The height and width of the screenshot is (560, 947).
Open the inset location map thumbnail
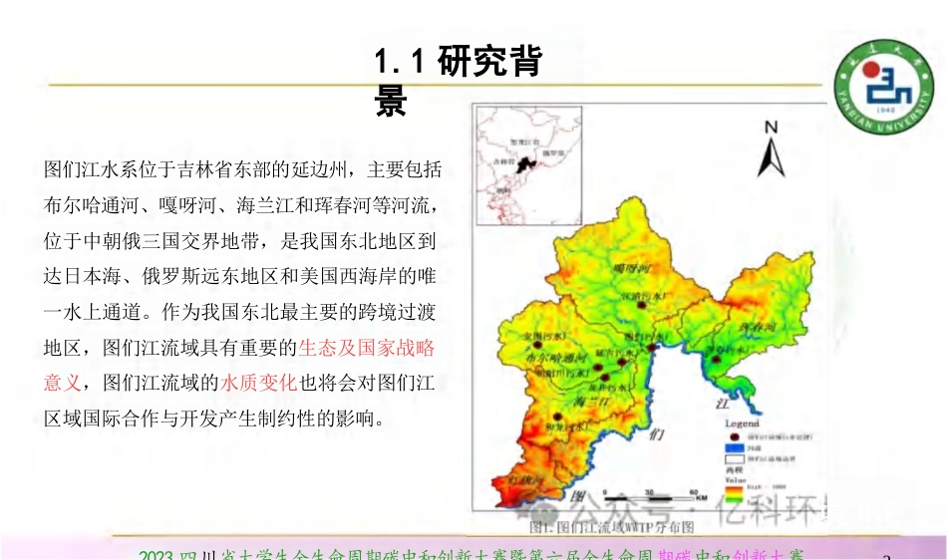point(529,166)
